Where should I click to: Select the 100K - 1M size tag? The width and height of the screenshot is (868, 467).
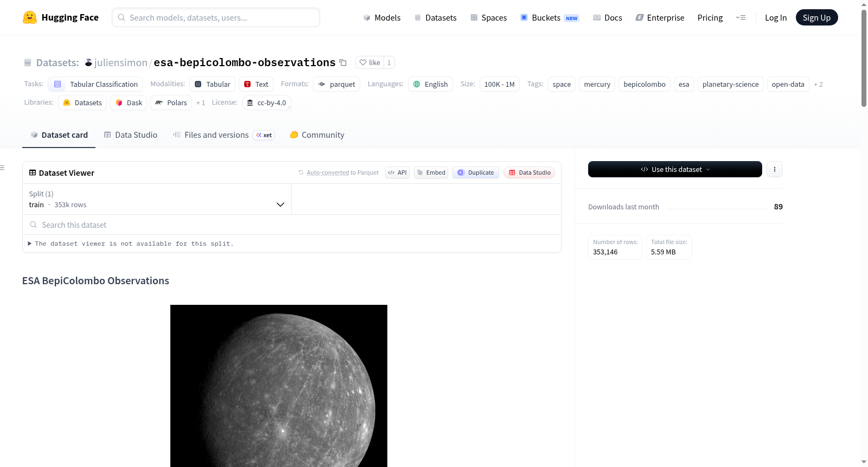[x=500, y=84]
